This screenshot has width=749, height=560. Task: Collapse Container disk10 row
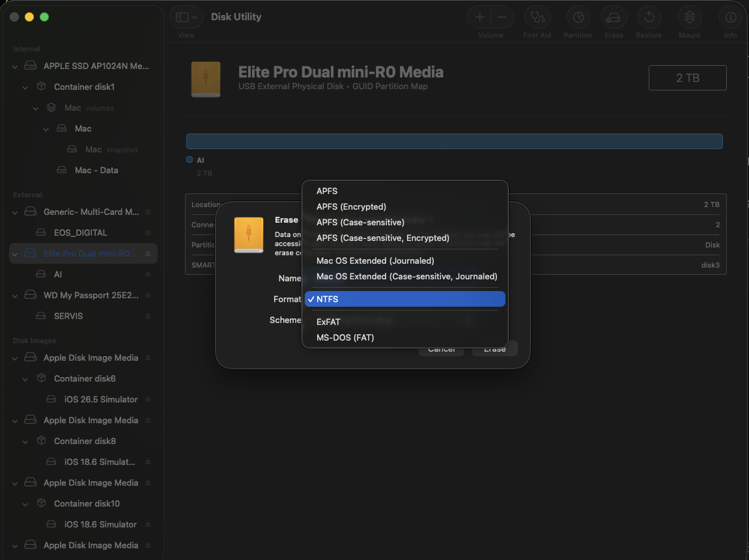click(25, 504)
